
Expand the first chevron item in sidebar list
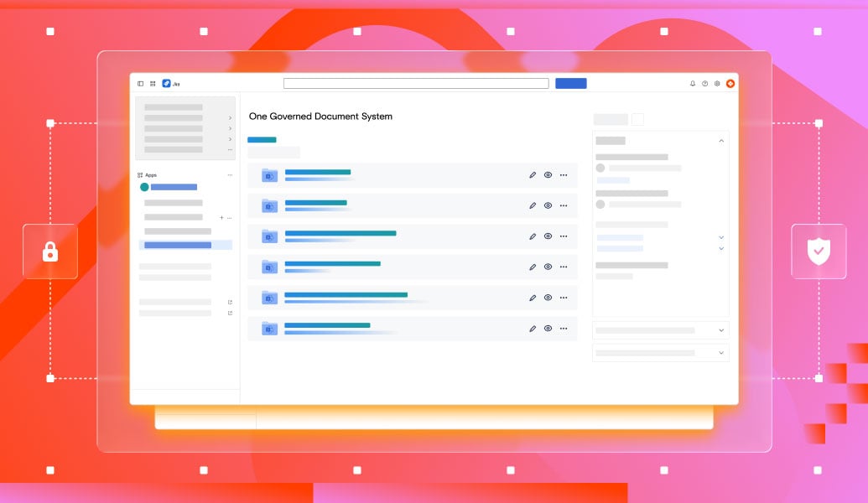(x=230, y=118)
